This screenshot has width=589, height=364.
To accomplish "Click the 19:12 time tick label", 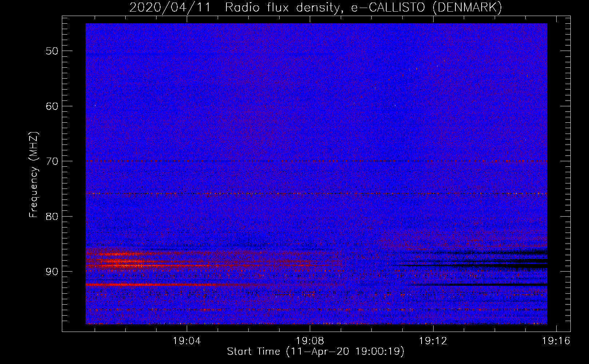I will tap(433, 341).
